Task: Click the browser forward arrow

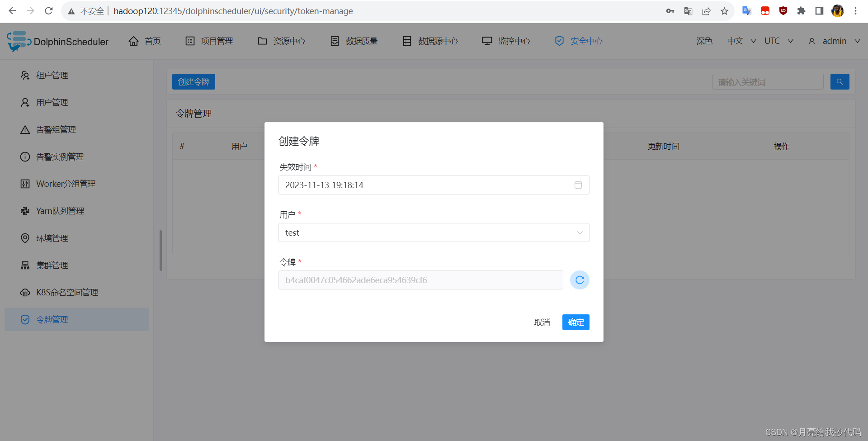Action: (30, 11)
